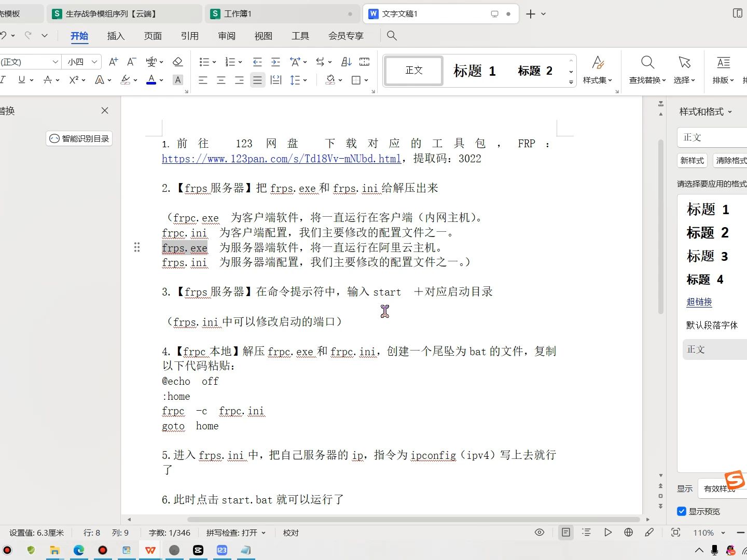Open the font color dropdown arrow
The height and width of the screenshot is (560, 747).
coord(161,80)
